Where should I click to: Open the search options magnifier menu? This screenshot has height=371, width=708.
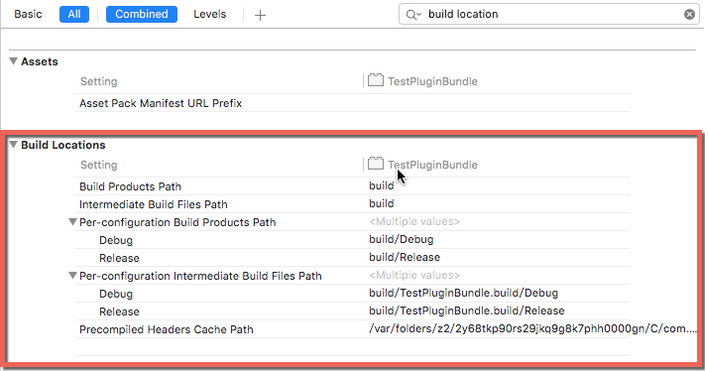413,15
